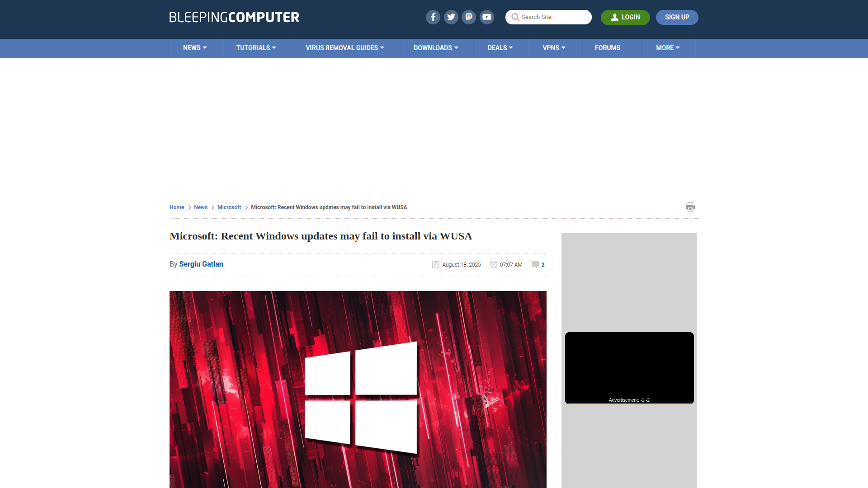Viewport: 868px width, 488px height.
Task: Open author Sergiu Gatlan's profile
Action: (201, 264)
